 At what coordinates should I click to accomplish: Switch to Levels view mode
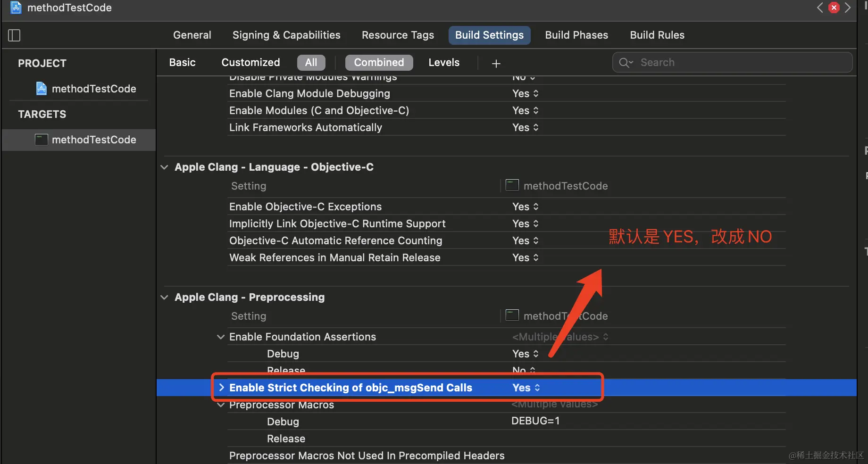pyautogui.click(x=443, y=63)
